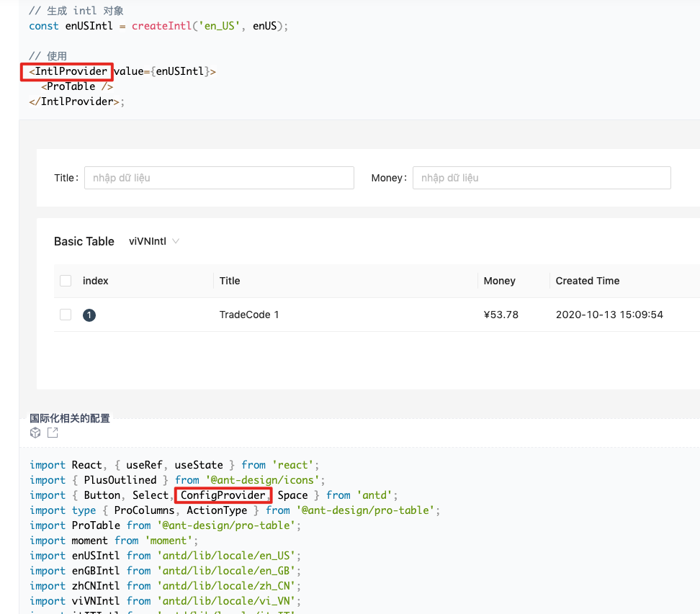Select the Title column header
The height and width of the screenshot is (614, 700).
tap(229, 281)
